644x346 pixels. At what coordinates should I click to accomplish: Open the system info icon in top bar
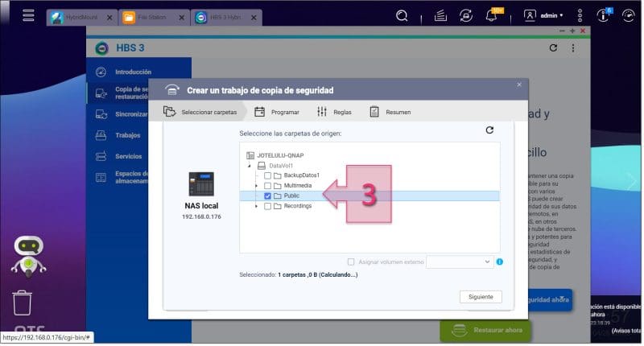603,15
